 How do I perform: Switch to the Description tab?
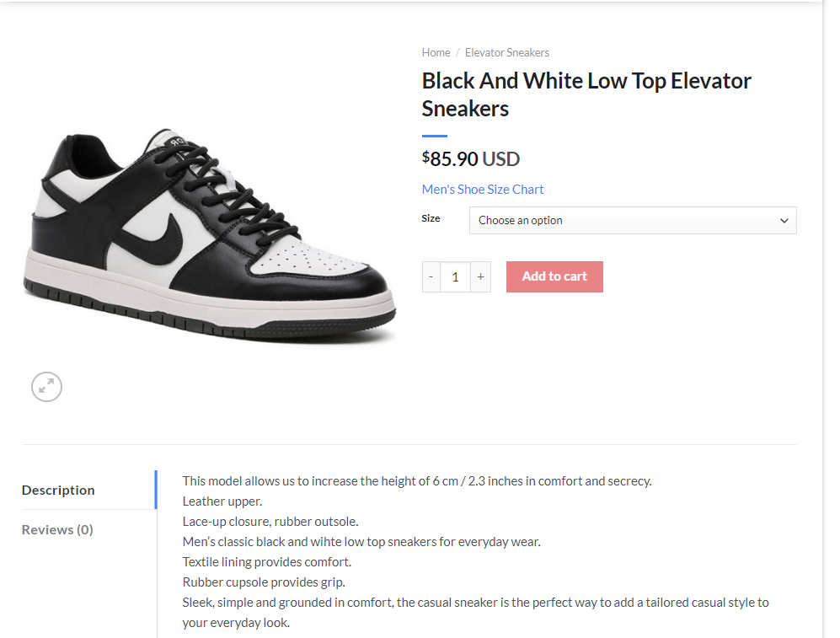58,490
